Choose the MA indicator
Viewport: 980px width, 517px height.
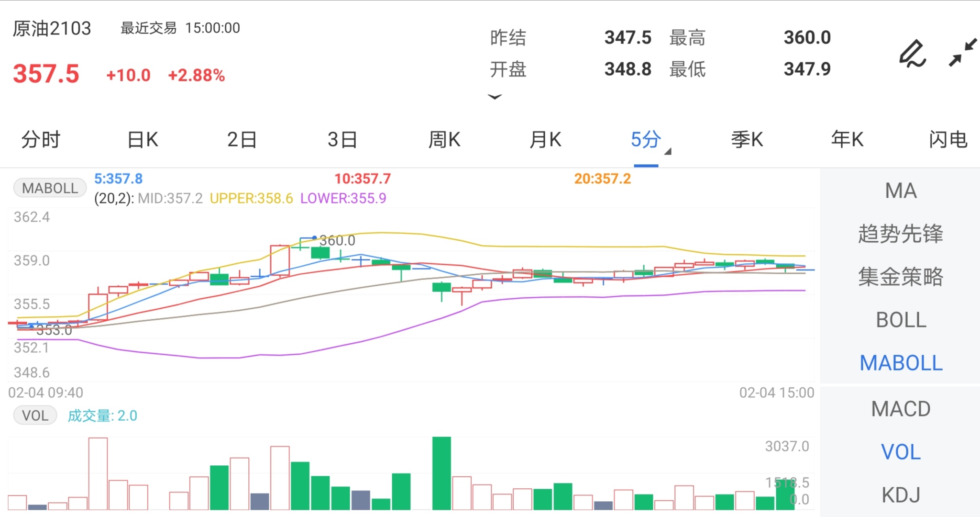click(x=901, y=191)
